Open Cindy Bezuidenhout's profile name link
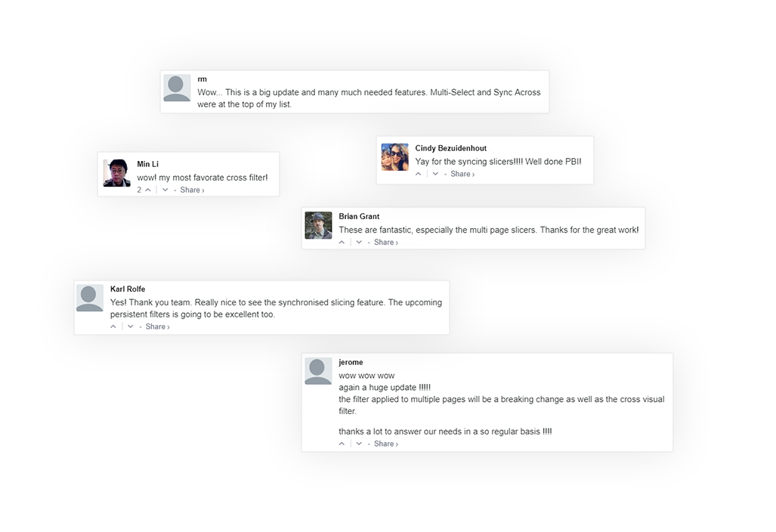The image size is (776, 532). pyautogui.click(x=450, y=148)
